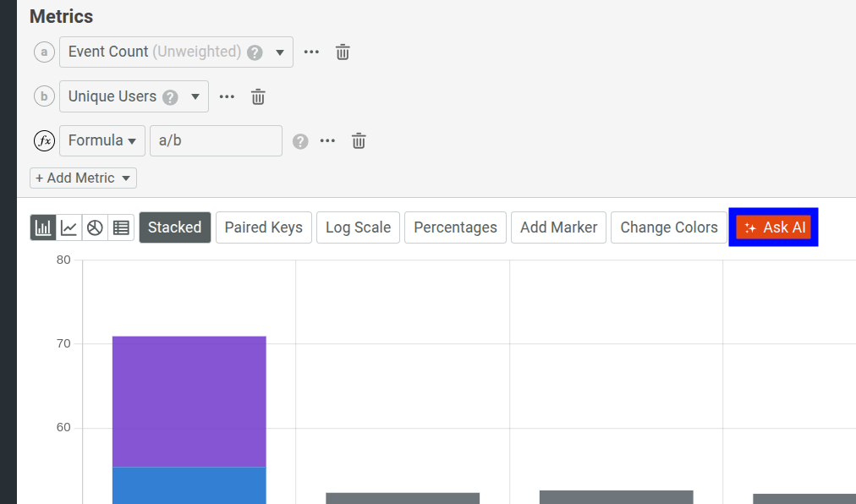
Task: Turn on Percentages display
Action: tap(455, 227)
